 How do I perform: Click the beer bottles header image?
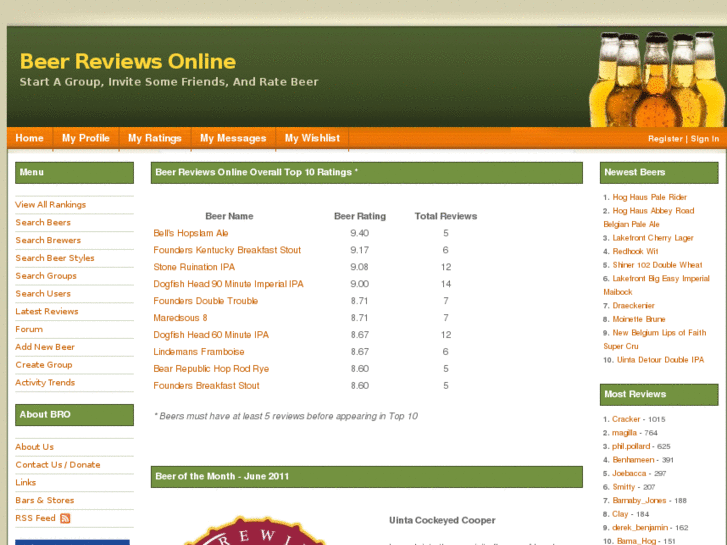657,79
